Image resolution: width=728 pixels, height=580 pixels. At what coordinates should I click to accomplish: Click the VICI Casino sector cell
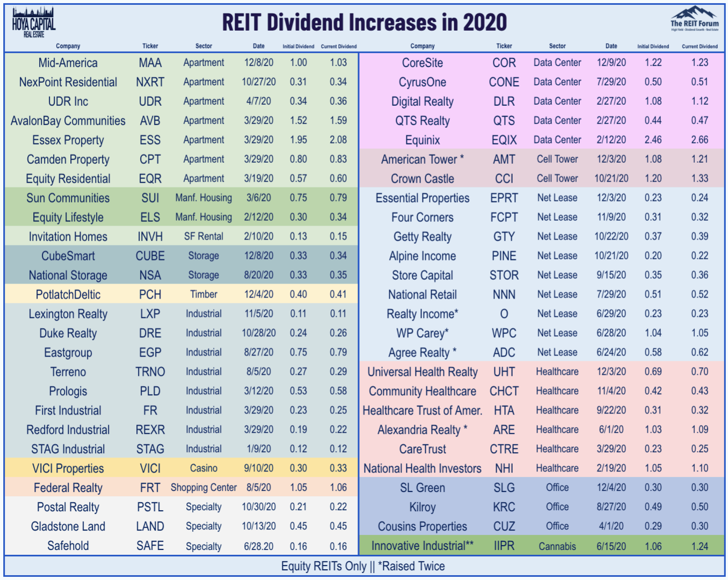203,468
